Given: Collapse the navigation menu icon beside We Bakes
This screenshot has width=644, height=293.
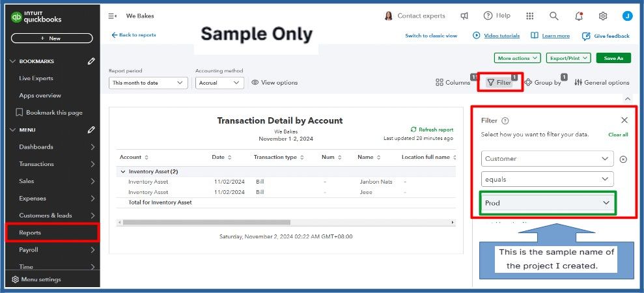Looking at the screenshot, I should pos(113,16).
